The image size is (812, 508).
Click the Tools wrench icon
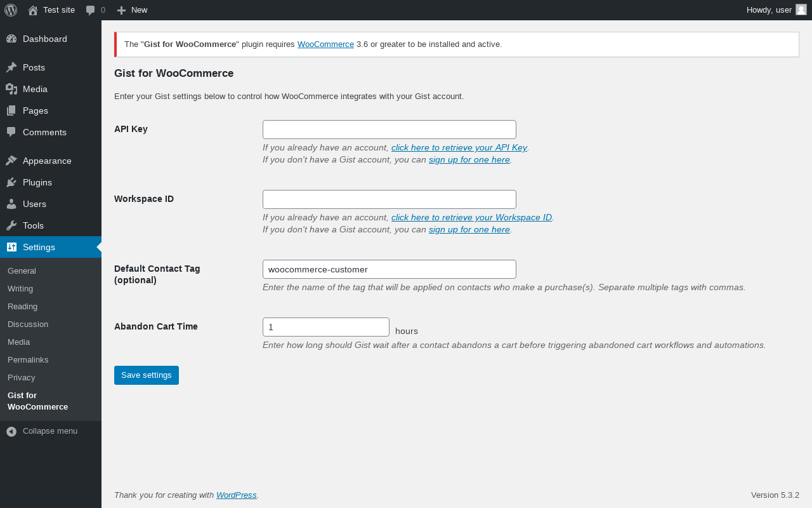point(11,225)
